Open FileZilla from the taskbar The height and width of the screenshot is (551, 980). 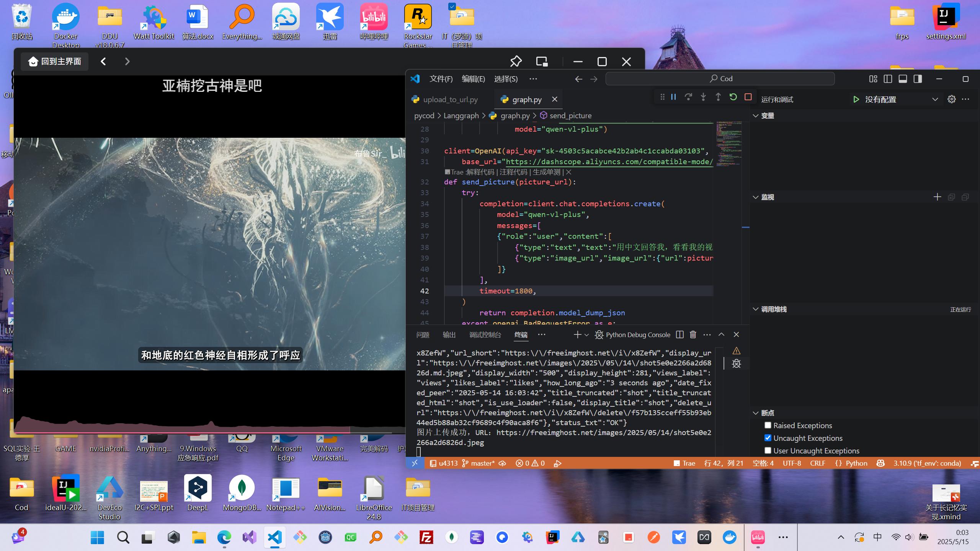(x=426, y=538)
